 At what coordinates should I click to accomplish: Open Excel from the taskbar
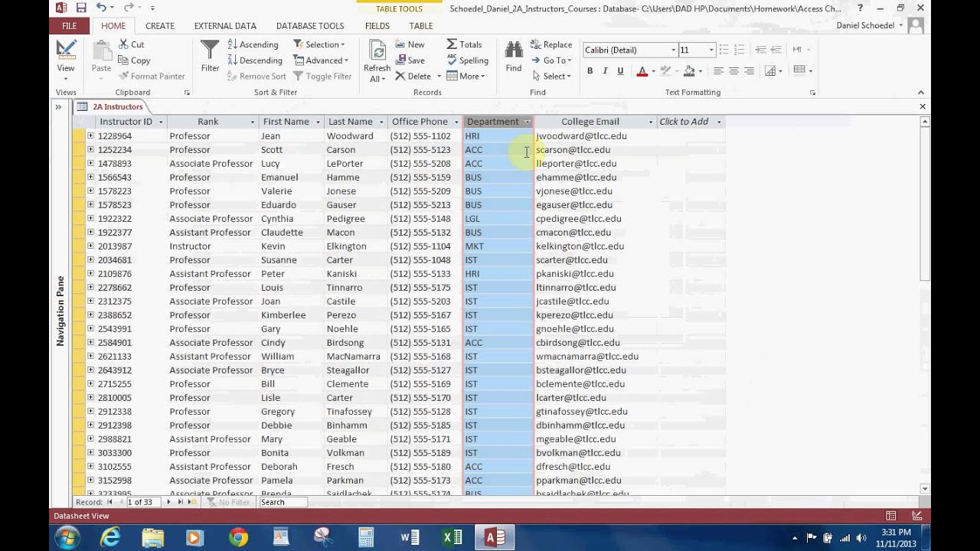(452, 538)
